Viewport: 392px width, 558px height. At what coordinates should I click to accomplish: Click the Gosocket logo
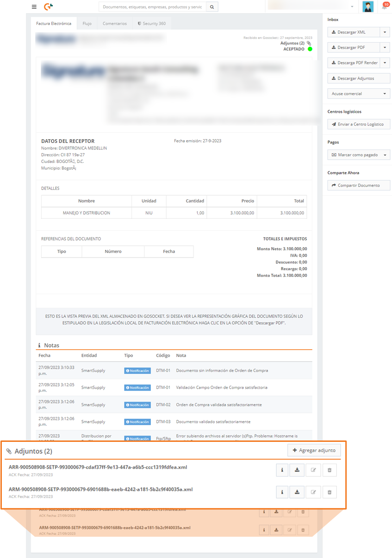(x=48, y=7)
